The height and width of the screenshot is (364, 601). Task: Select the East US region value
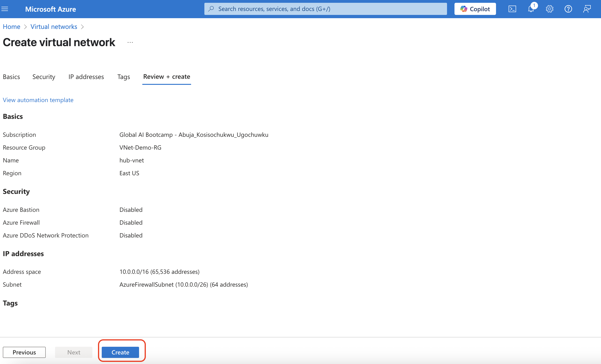129,173
